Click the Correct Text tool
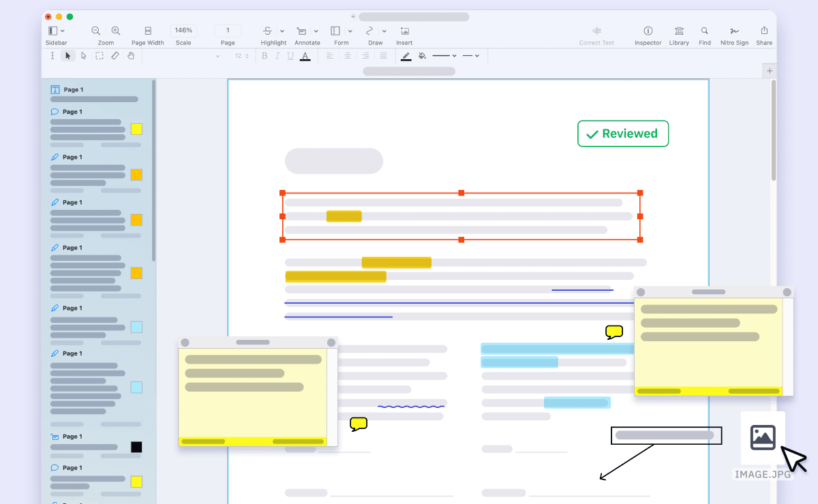Image resolution: width=818 pixels, height=504 pixels. tap(596, 31)
